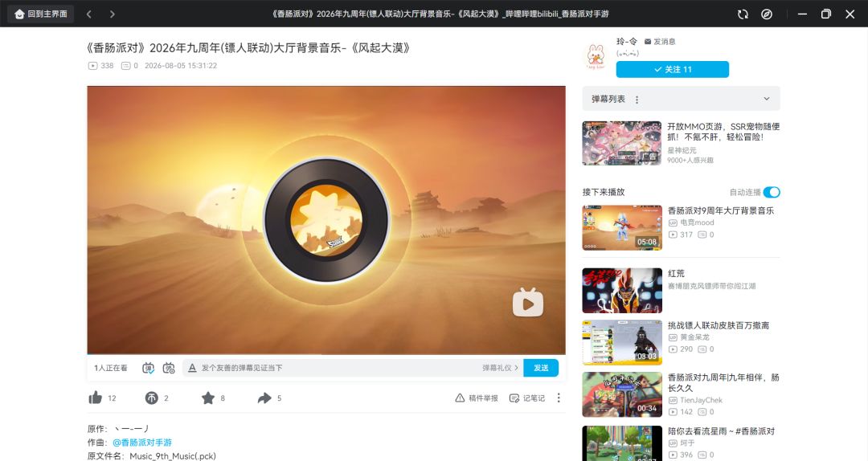Click the 关注 11 follow button
The image size is (868, 461).
(x=673, y=69)
